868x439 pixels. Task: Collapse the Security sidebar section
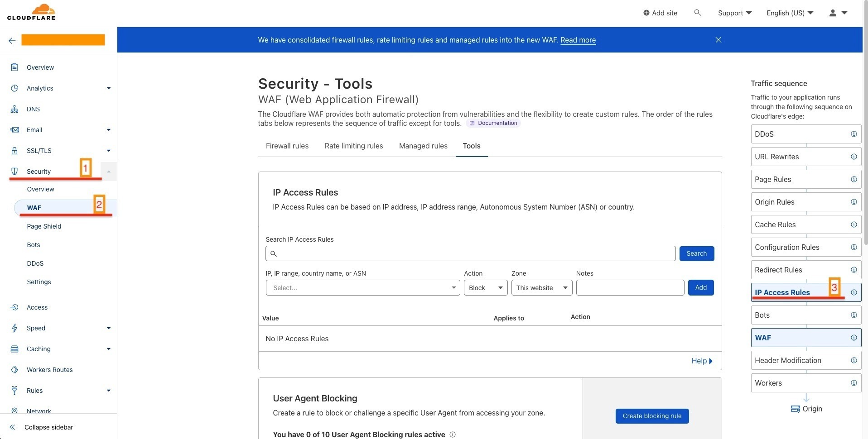pyautogui.click(x=109, y=172)
